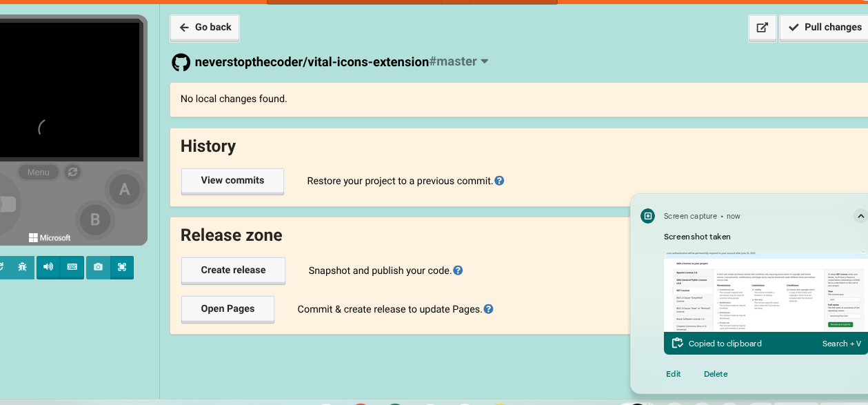Click the B button on the simulator
Screen dimensions: 868x405
(x=95, y=219)
